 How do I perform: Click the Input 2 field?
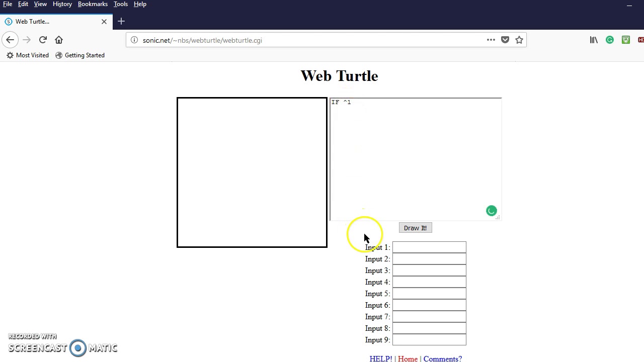429,259
